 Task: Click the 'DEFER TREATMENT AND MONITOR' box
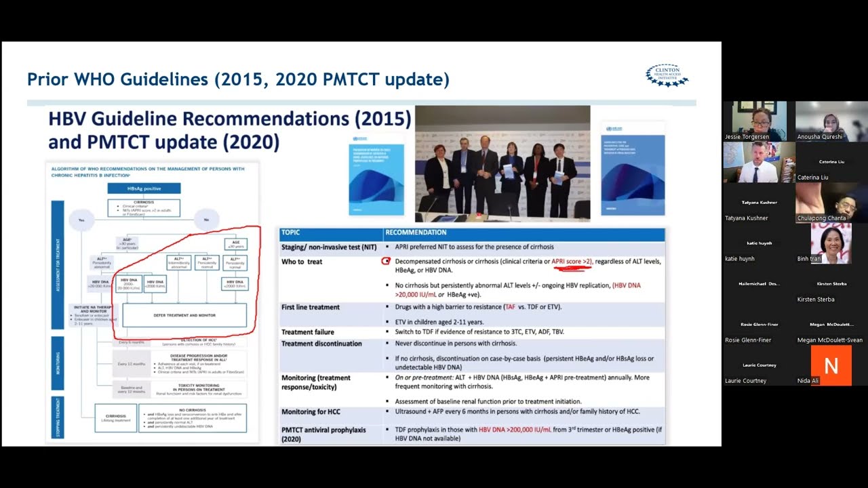(184, 315)
